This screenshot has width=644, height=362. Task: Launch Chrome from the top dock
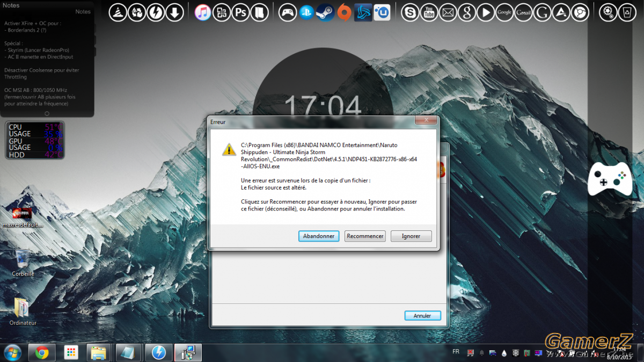click(x=580, y=12)
